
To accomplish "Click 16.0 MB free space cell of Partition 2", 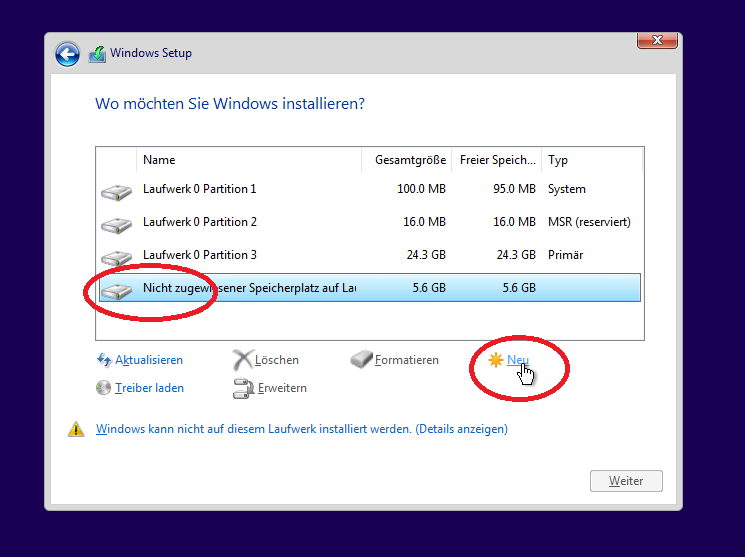I will pos(514,222).
